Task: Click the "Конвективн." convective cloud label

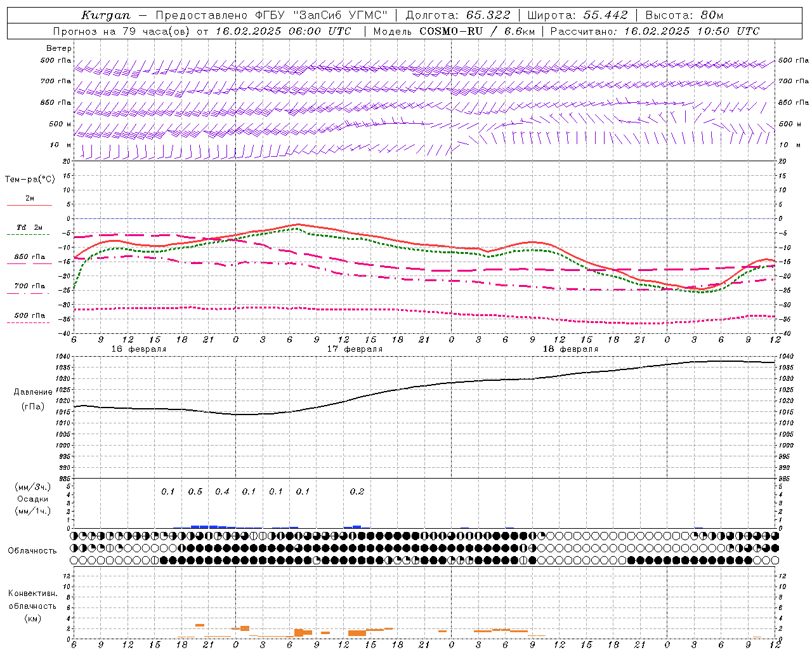Action: [x=32, y=594]
